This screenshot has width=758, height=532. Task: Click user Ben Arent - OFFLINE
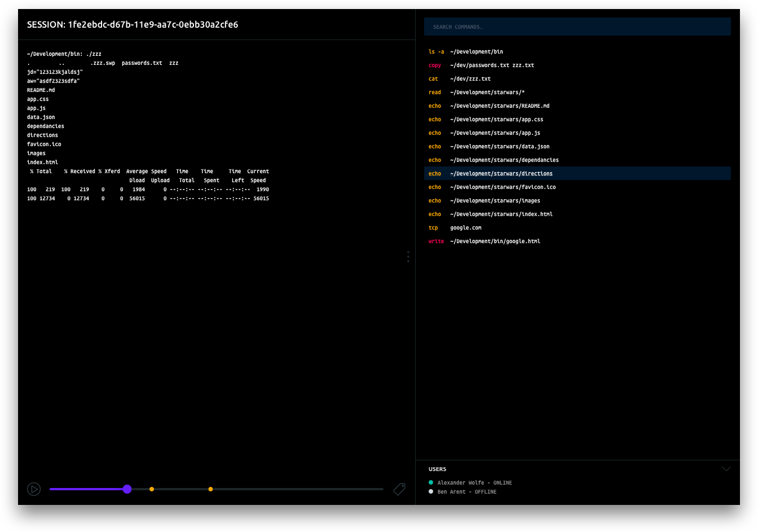[x=466, y=492]
